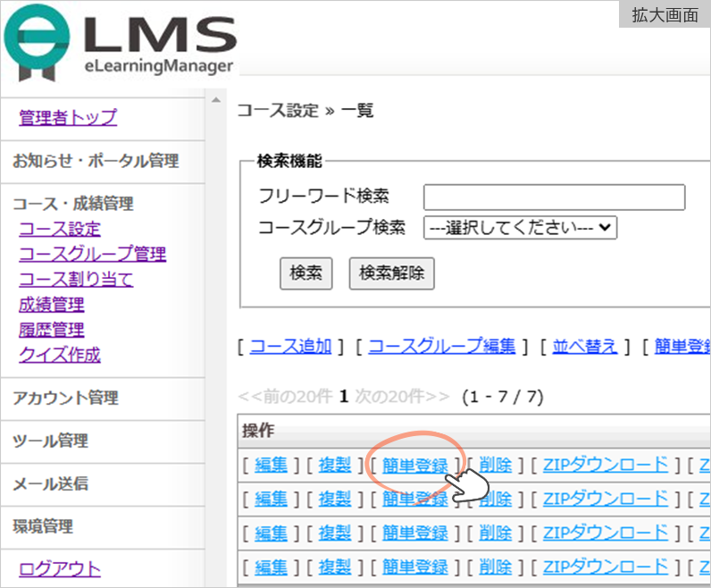Click 複製 in third course row
This screenshot has width=711, height=588.
335,533
